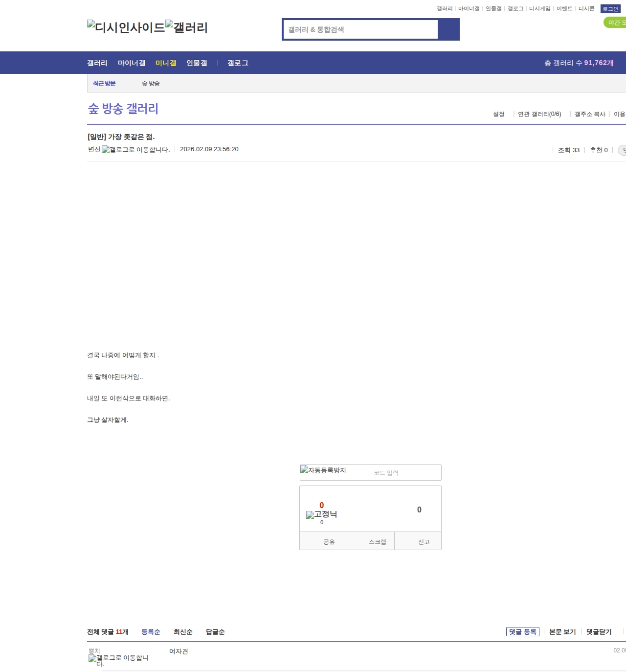Viewport: 626px width, 672px height.
Task: Open the 미니갤 tab
Action: point(166,63)
